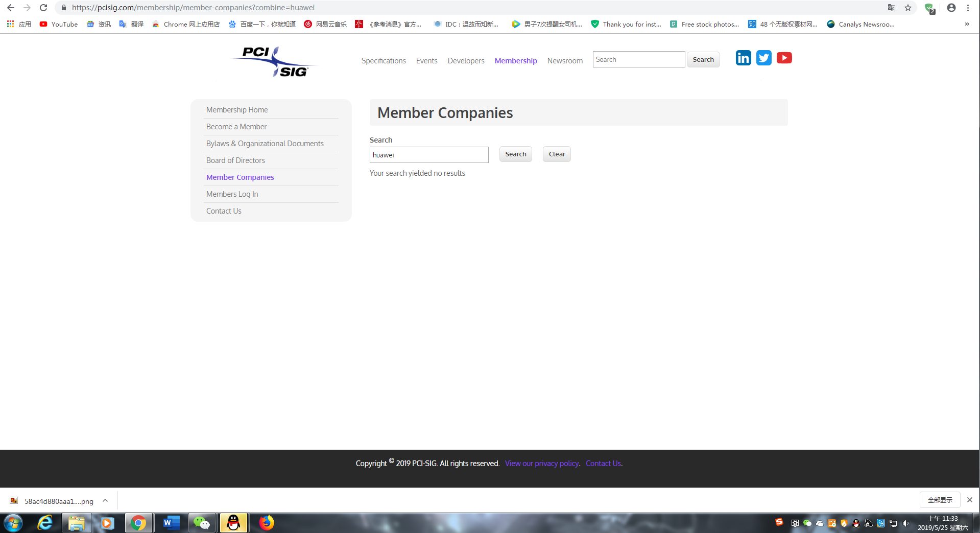Open the 网易云音乐 bookmark
The height and width of the screenshot is (533, 980).
coord(325,24)
